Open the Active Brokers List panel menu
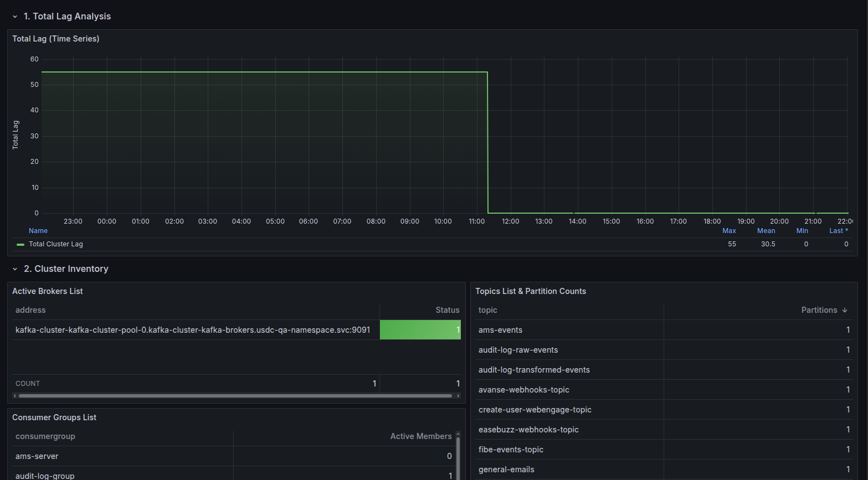The image size is (868, 480). pos(48,291)
